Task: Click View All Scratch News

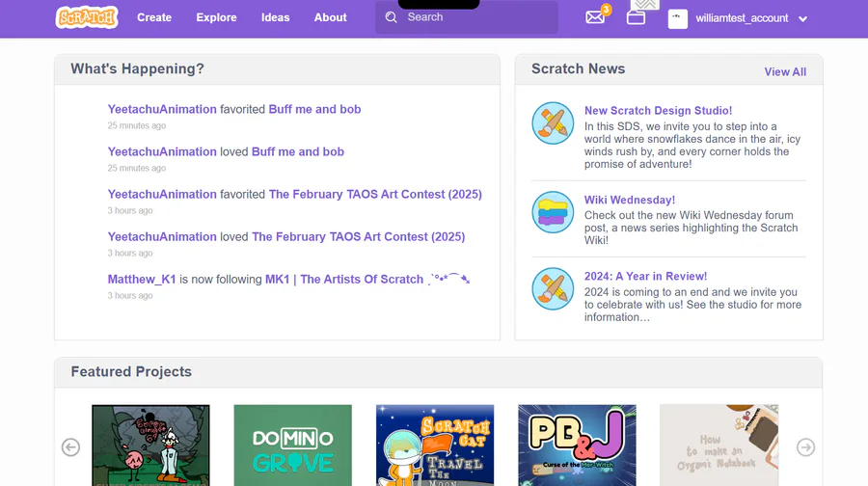Action: pos(785,72)
